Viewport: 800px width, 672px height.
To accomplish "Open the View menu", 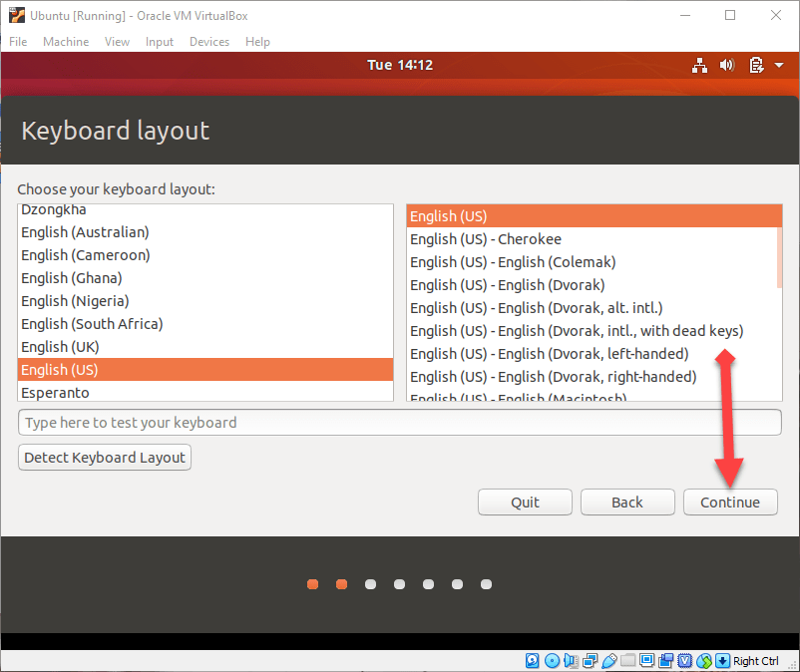I will 118,42.
